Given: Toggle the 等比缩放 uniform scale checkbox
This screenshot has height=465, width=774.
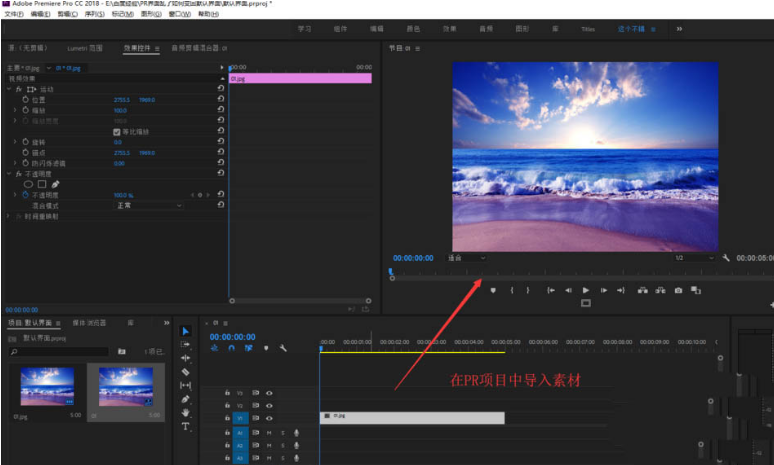Looking at the screenshot, I should (x=117, y=131).
